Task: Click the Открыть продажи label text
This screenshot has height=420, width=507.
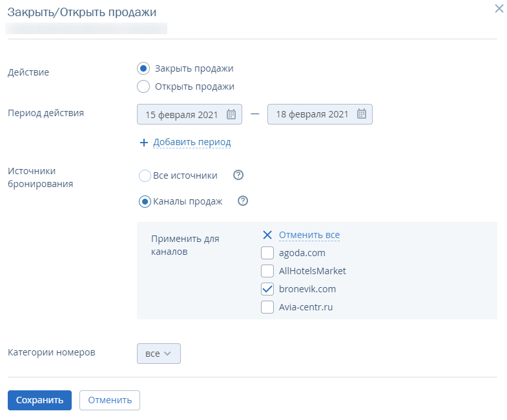Action: (194, 86)
